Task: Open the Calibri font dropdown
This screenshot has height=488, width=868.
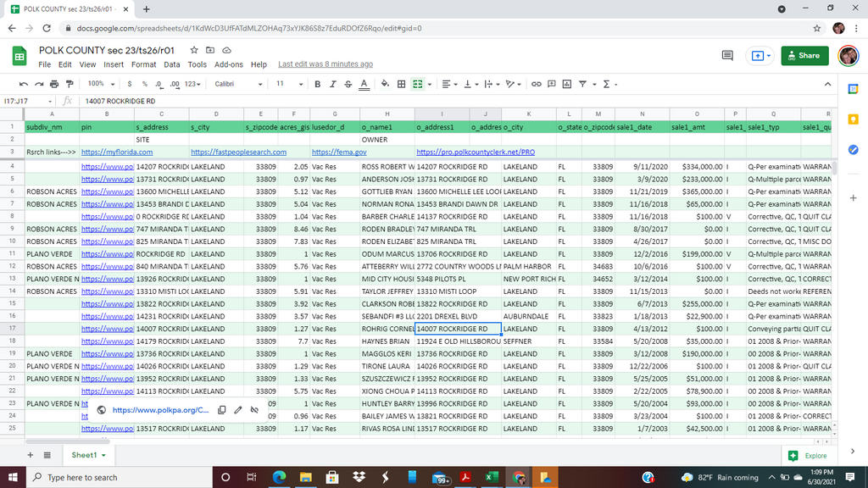Action: [x=238, y=84]
